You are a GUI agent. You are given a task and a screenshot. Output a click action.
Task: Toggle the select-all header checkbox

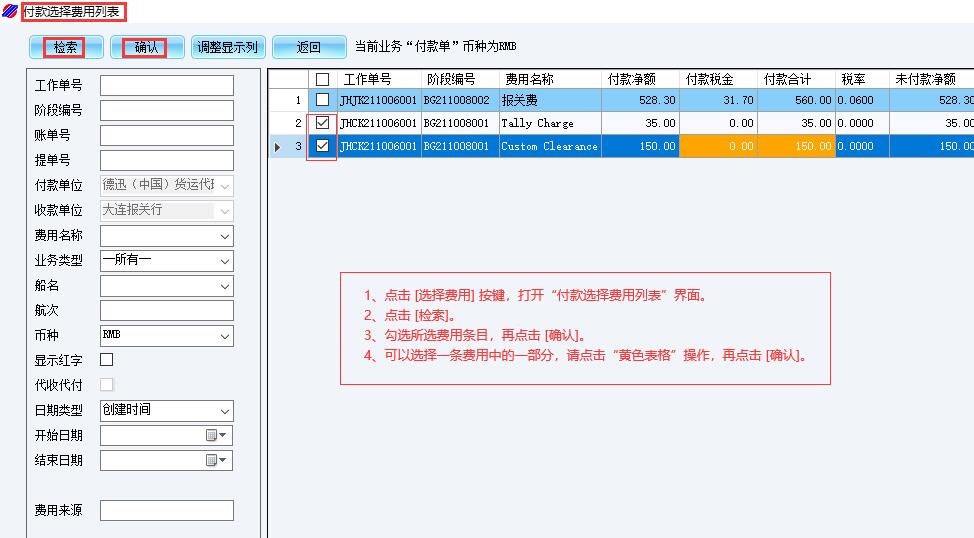[x=322, y=79]
